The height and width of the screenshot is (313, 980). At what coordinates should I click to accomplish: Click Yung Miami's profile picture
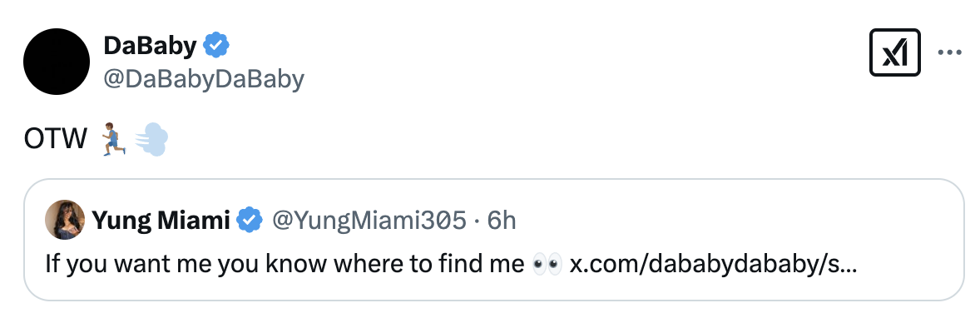pos(65,220)
